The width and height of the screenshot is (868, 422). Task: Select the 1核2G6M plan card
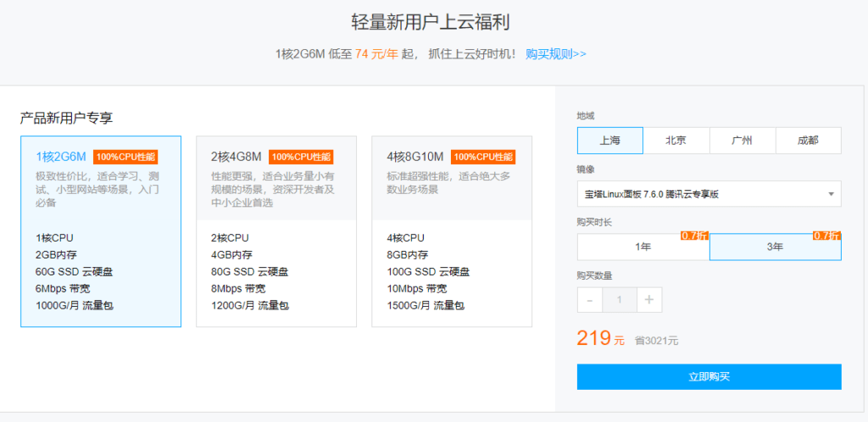point(101,231)
